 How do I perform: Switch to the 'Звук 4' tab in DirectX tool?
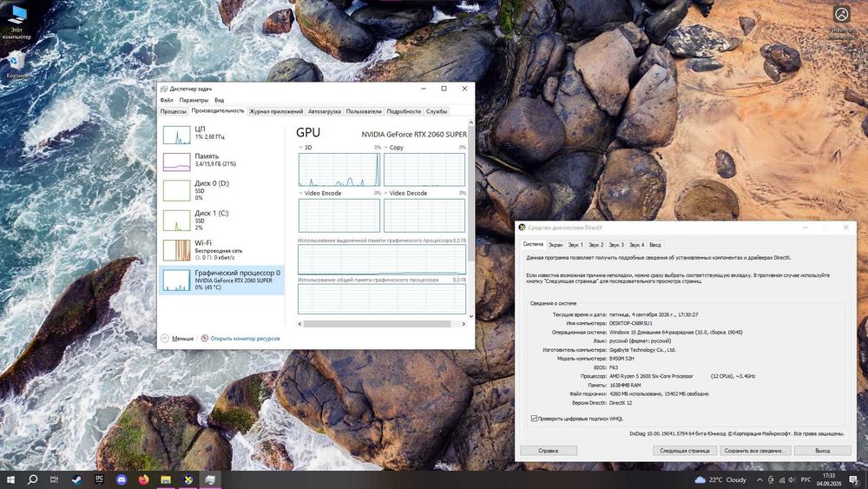(636, 245)
